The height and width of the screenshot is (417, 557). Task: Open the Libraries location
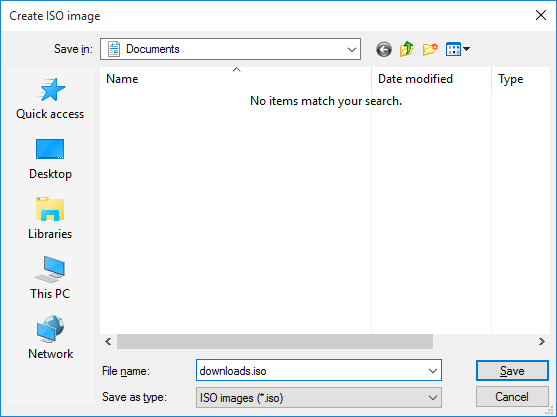[50, 219]
